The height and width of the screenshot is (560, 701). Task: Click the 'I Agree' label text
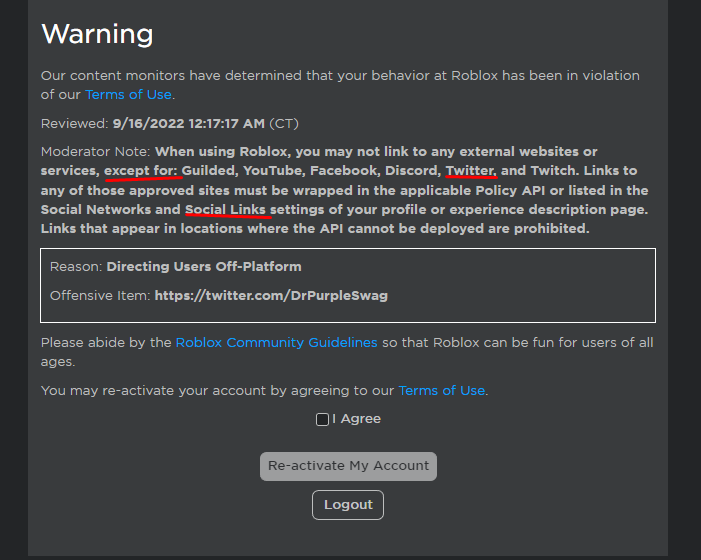(x=357, y=419)
